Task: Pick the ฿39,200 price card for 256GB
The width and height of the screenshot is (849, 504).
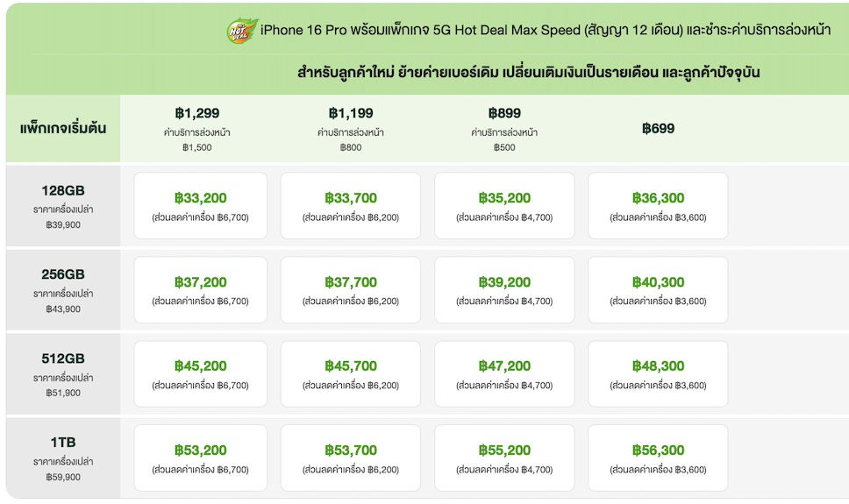Action: [504, 290]
